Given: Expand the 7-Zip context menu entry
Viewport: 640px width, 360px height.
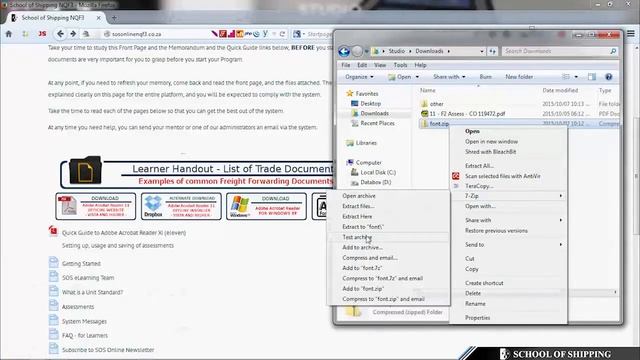Looking at the screenshot, I should click(x=508, y=196).
